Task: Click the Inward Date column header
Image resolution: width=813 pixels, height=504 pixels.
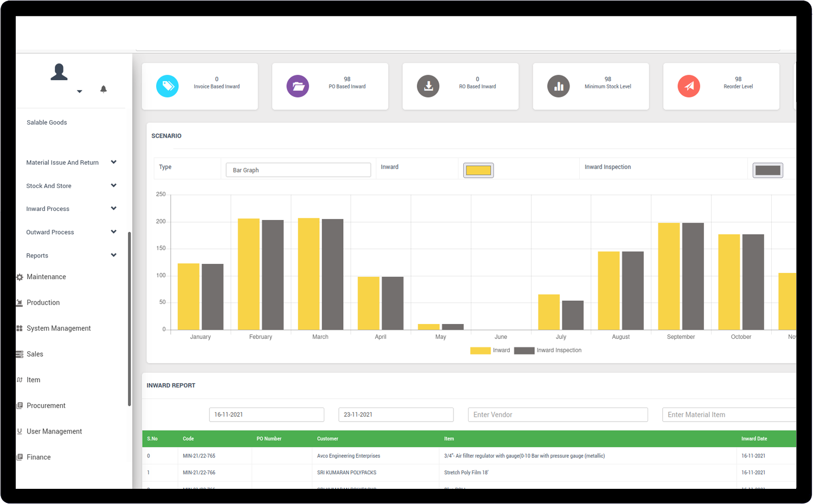Action: point(754,439)
